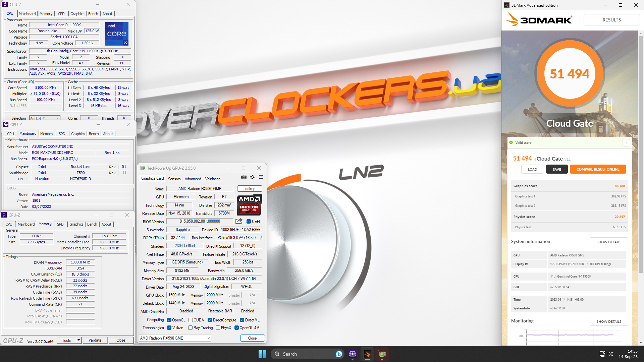This screenshot has width=644, height=362.
Task: Toggle the CUDA checkbox
Action: coord(191,320)
